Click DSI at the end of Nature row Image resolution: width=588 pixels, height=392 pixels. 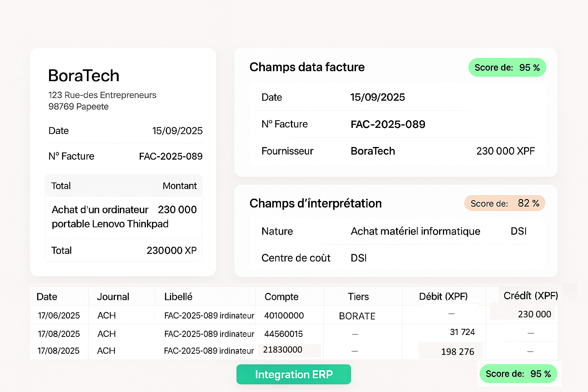[x=519, y=231]
